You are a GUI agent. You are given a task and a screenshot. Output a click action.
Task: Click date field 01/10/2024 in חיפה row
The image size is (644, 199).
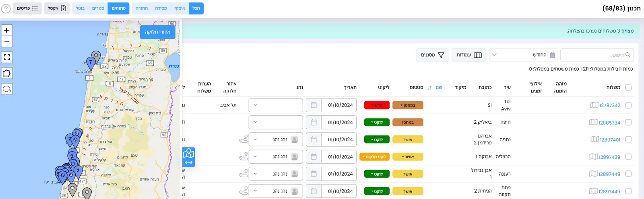coord(339,122)
